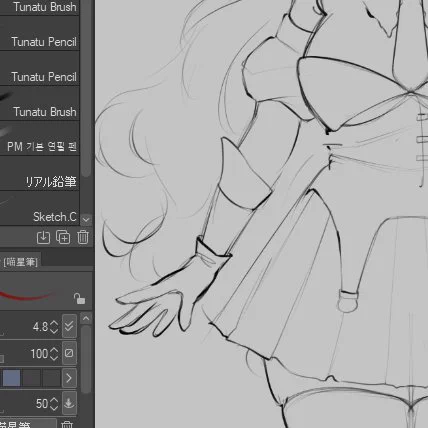Open opacity dynamics button beside 100
Viewport: 428px width, 428px height.
pyautogui.click(x=69, y=353)
